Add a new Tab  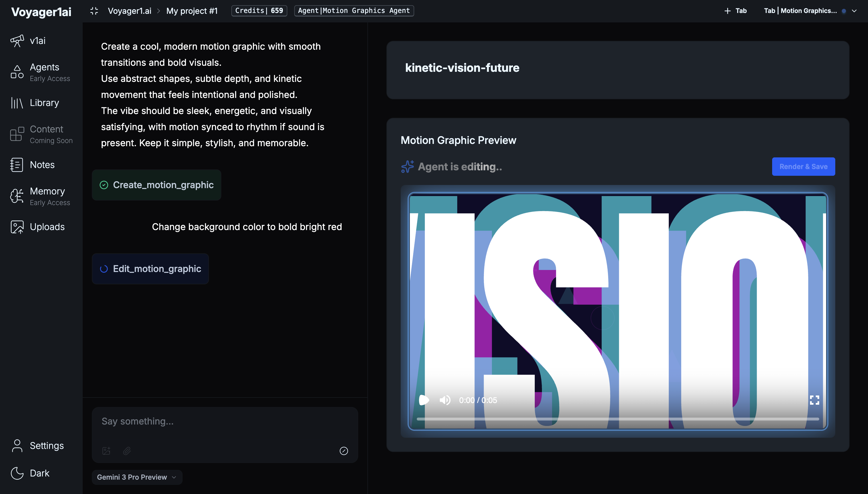tap(735, 11)
